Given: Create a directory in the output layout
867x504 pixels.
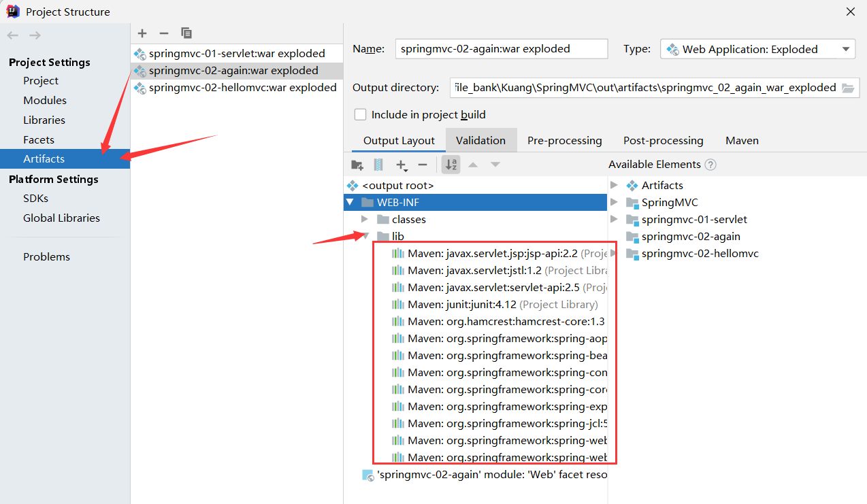Looking at the screenshot, I should (357, 164).
